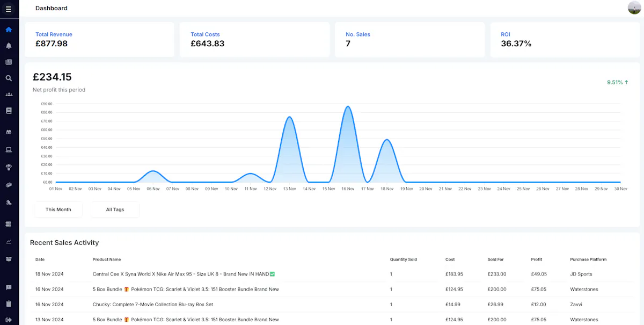Click the Total Revenue card label
This screenshot has height=325, width=644.
click(54, 34)
